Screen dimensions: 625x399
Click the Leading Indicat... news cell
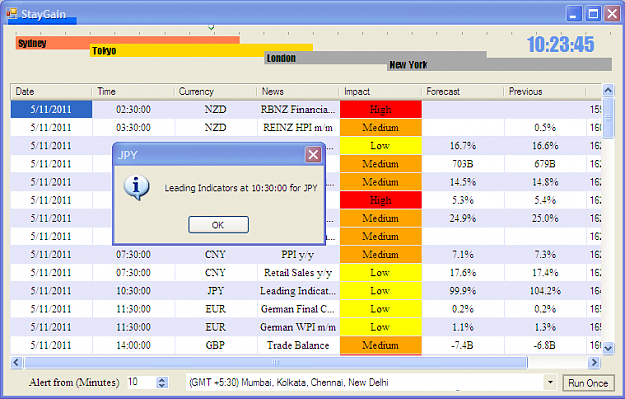(x=298, y=291)
